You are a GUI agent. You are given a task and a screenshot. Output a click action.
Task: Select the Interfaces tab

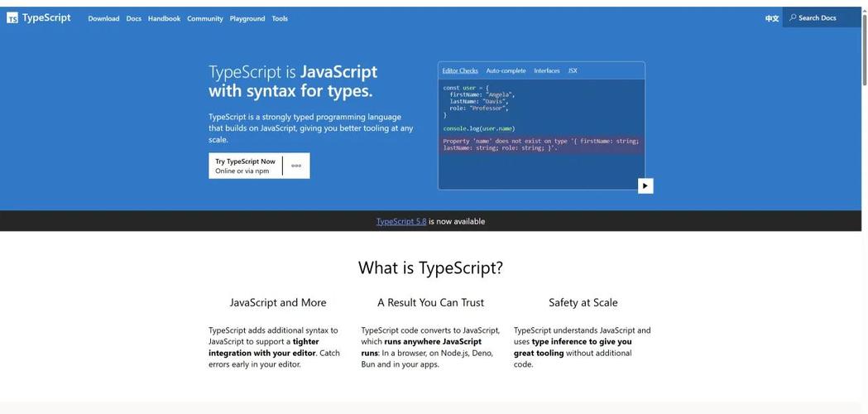[547, 71]
